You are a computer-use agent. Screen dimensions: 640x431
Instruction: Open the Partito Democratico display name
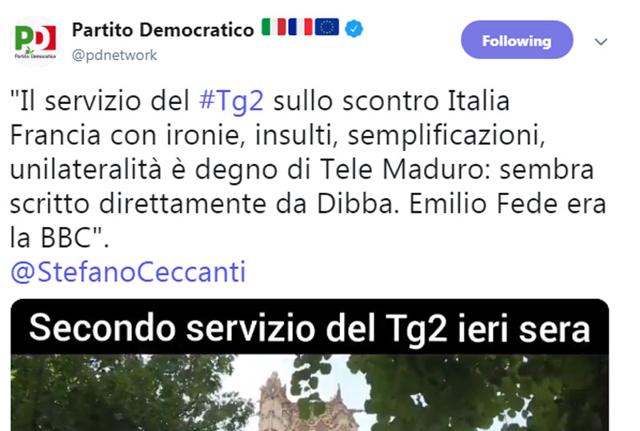(x=163, y=30)
